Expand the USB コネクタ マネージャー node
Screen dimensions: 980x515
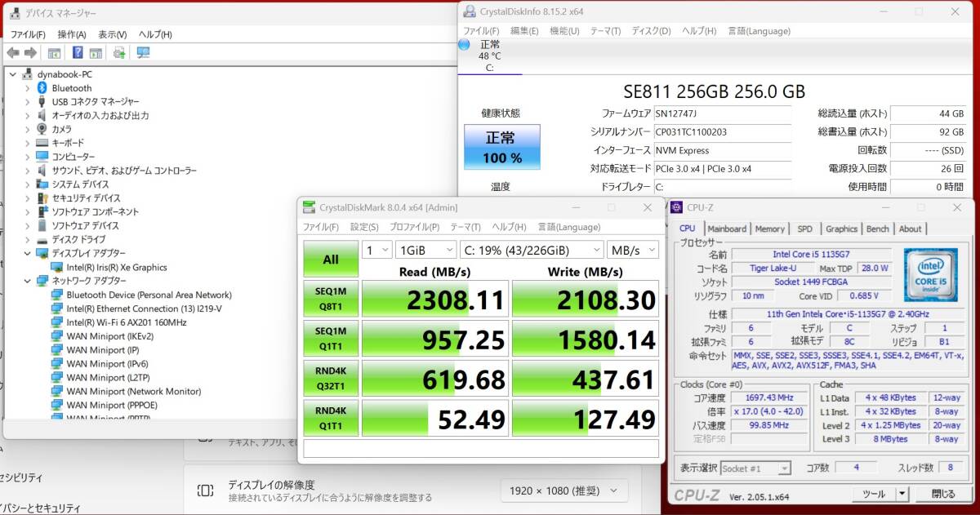click(x=27, y=102)
